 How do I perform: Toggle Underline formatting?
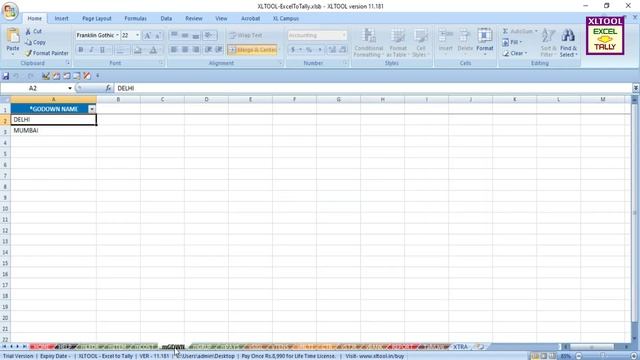pyautogui.click(x=102, y=50)
